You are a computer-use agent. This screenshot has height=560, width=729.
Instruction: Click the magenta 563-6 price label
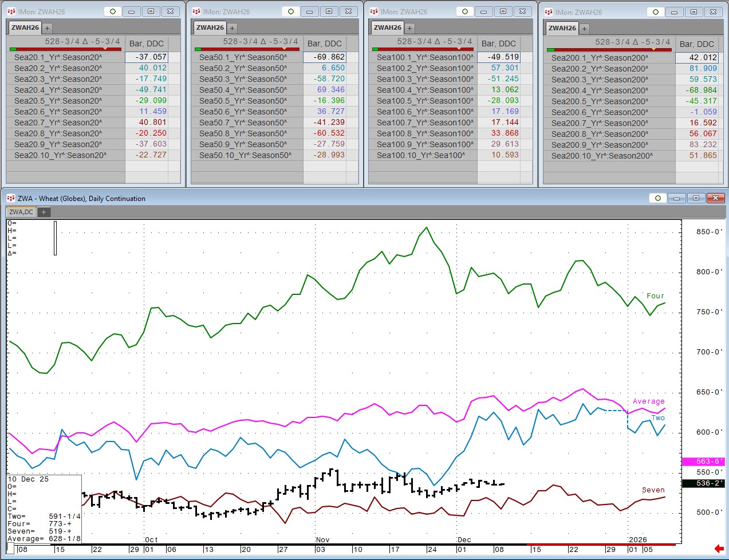(x=703, y=462)
